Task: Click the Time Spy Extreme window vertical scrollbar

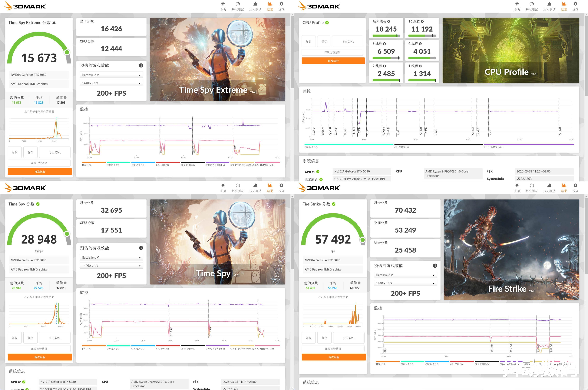Action: [292, 52]
